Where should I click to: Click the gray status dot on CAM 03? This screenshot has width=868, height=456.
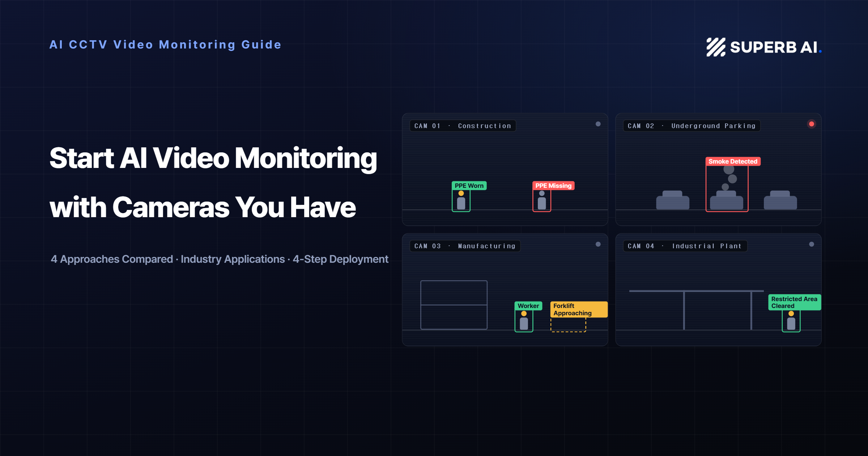click(x=598, y=244)
